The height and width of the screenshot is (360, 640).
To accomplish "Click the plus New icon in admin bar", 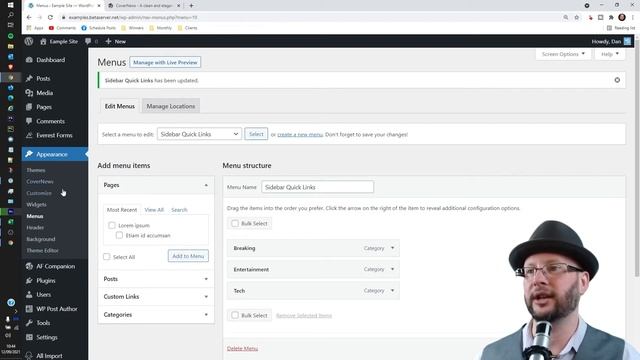I will pyautogui.click(x=108, y=41).
